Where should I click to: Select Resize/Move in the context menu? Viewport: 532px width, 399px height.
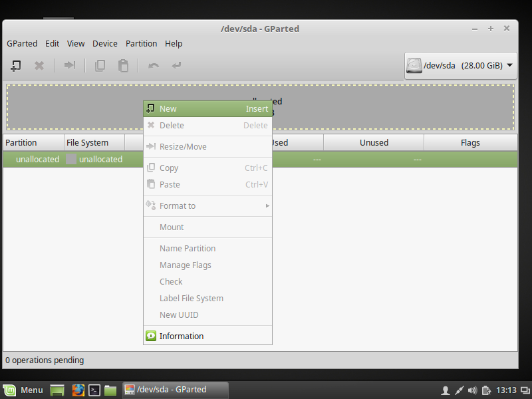(207, 147)
